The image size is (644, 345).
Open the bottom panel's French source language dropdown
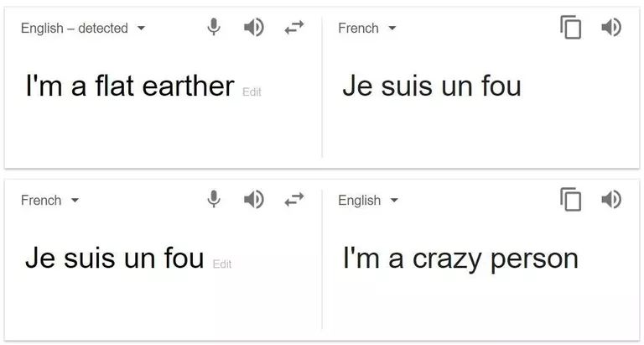click(49, 201)
